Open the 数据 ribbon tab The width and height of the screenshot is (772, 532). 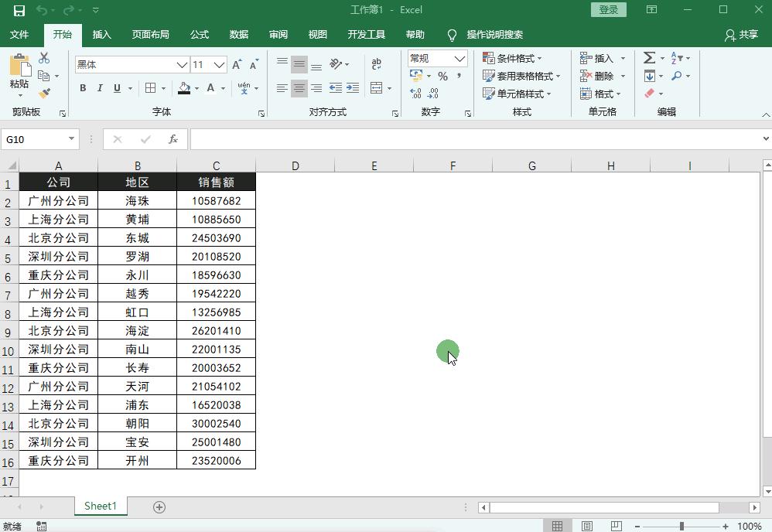pyautogui.click(x=239, y=34)
